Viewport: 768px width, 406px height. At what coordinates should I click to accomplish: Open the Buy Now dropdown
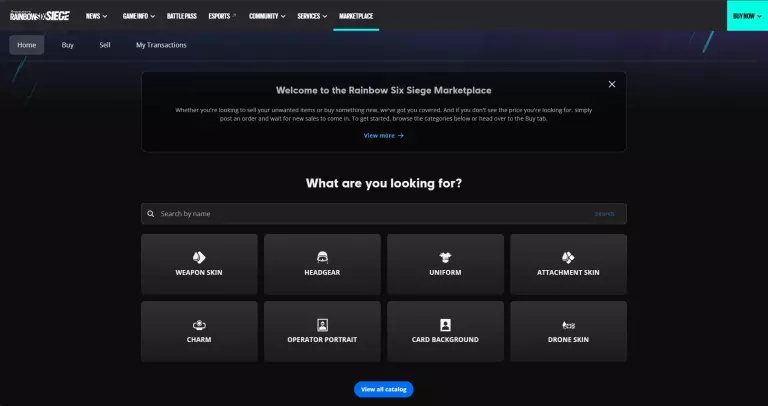[x=747, y=16]
